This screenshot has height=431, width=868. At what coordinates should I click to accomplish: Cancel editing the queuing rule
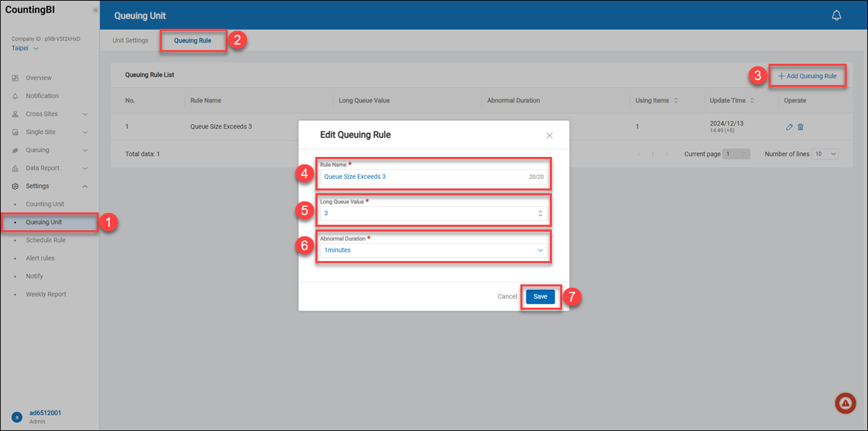point(507,297)
